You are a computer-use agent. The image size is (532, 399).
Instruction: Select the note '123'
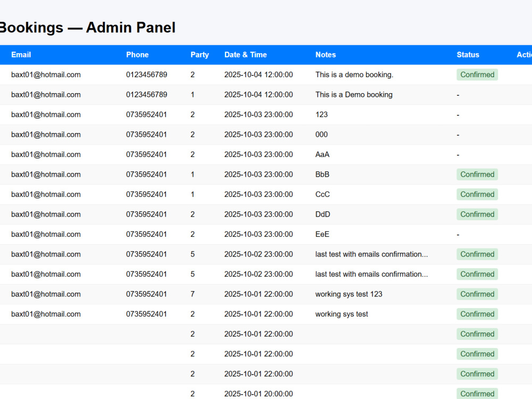(322, 115)
